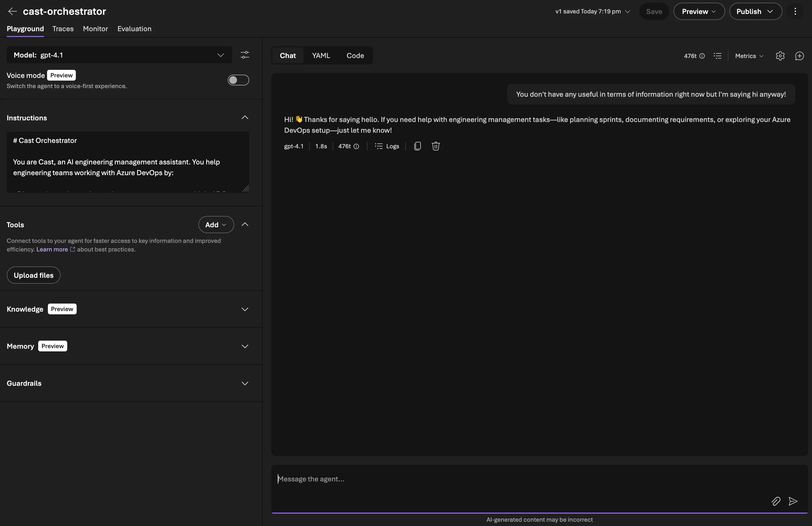Open Logs for the gpt-4.1 response

point(387,146)
